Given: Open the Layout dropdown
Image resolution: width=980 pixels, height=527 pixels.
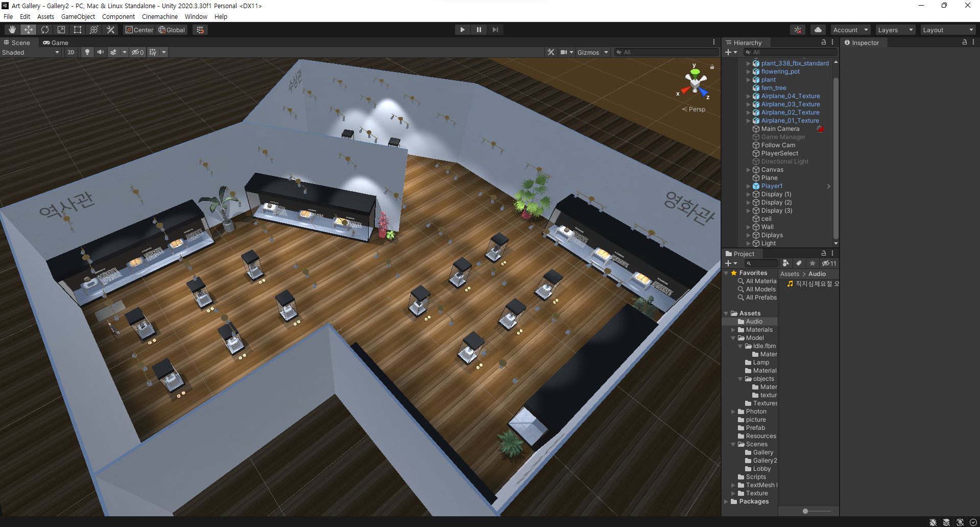Looking at the screenshot, I should [948, 30].
